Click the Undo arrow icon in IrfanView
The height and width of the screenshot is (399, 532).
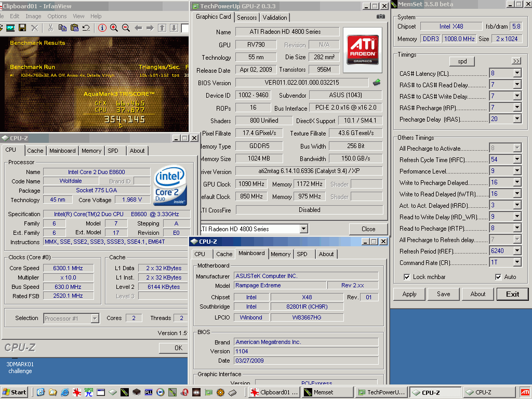(x=86, y=28)
